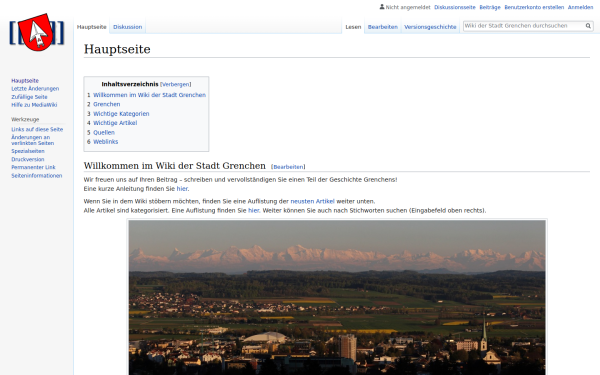This screenshot has height=375, width=600.
Task: Jump to Wichtige Artikel in contents
Action: pyautogui.click(x=115, y=123)
